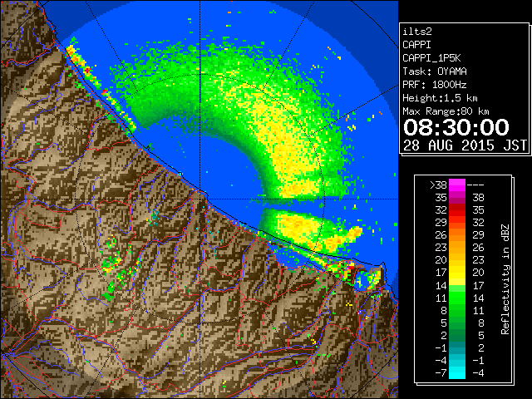The image size is (532, 399).
Task: Click the magenta >38 dBZ legend swatch
Action: coord(457,185)
